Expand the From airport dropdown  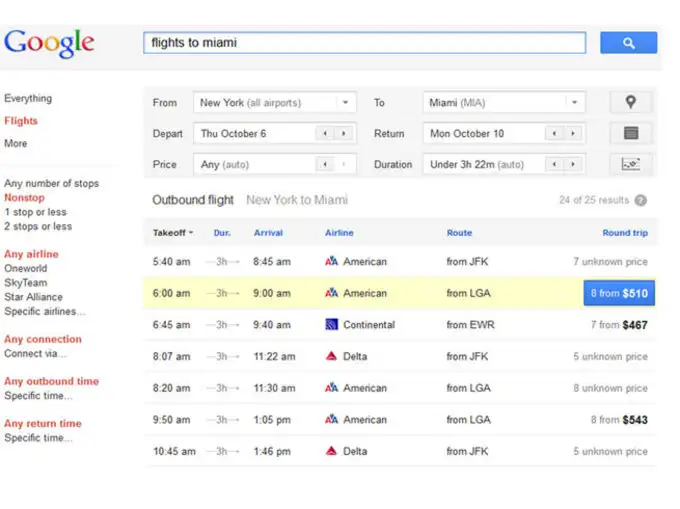(345, 103)
